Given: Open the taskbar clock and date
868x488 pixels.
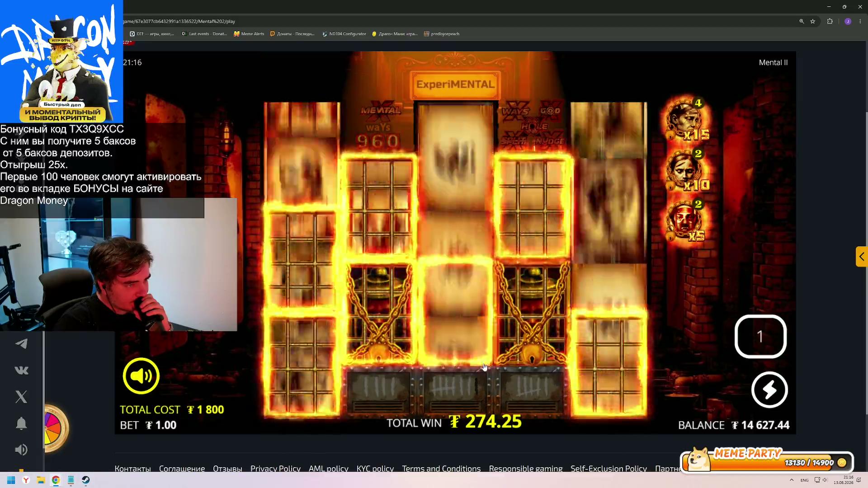Looking at the screenshot, I should [844, 480].
